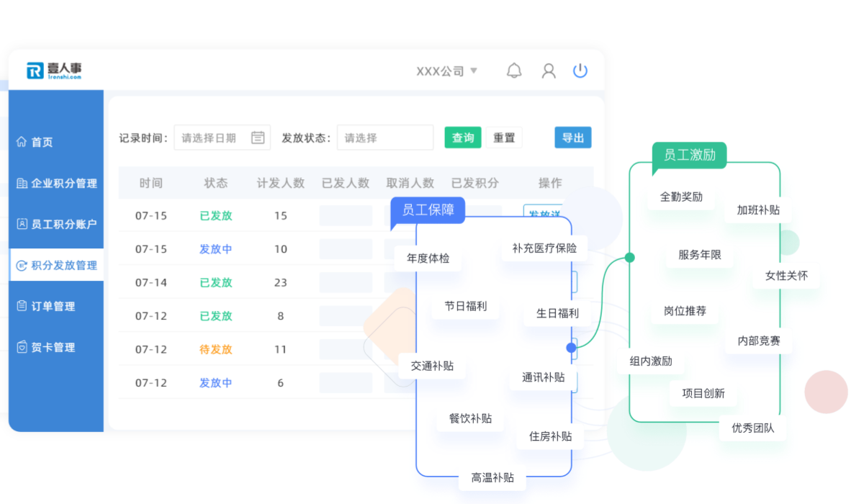864x504 pixels.
Task: Click the icon beside 积分发放管理
Action: 22,265
